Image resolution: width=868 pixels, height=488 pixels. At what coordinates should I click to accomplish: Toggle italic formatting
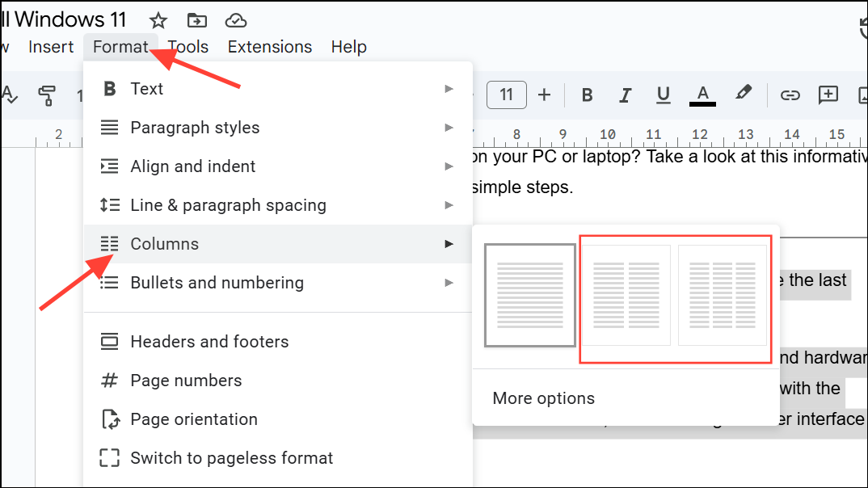click(625, 95)
